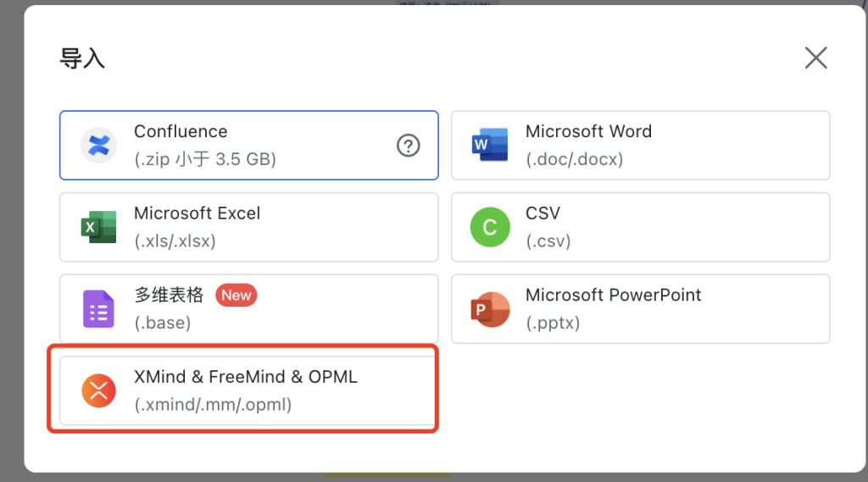
Task: Choose Microsoft Excel import label
Action: (x=197, y=213)
